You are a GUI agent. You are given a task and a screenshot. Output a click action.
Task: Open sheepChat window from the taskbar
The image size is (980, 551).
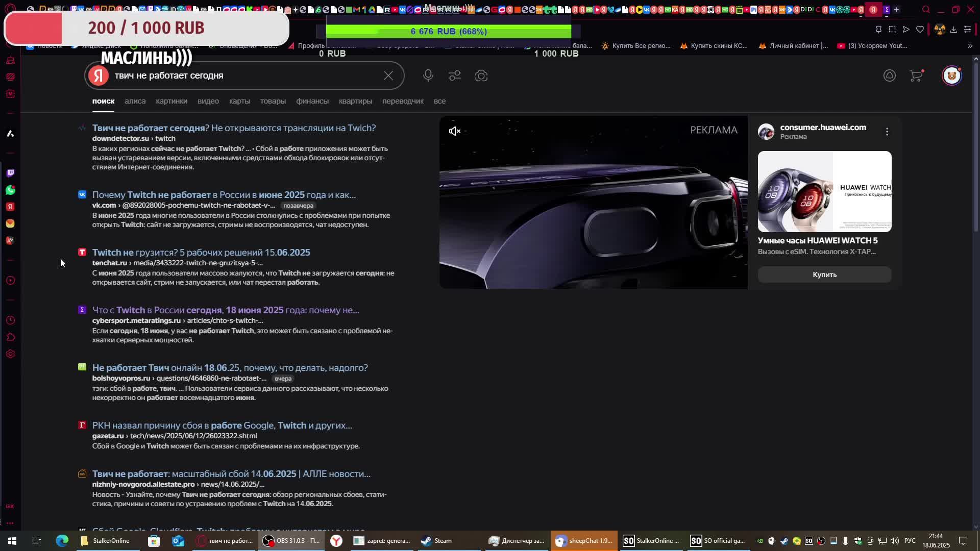point(584,541)
